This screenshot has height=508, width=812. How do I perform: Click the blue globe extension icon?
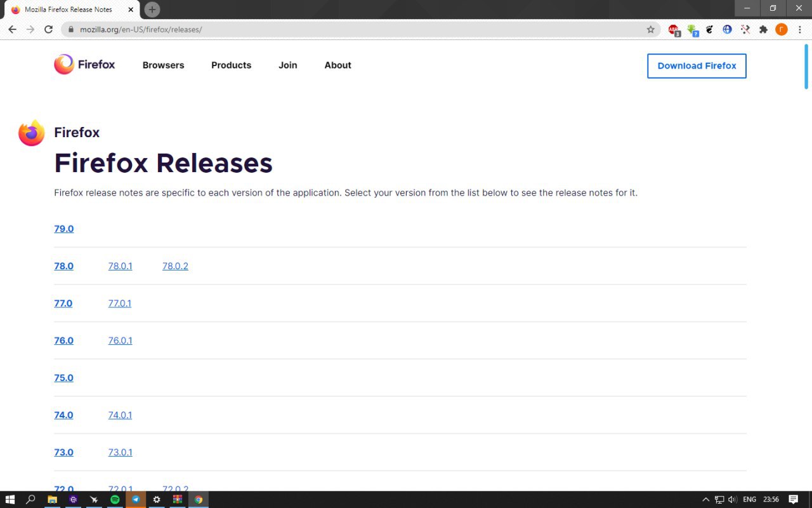tap(727, 29)
